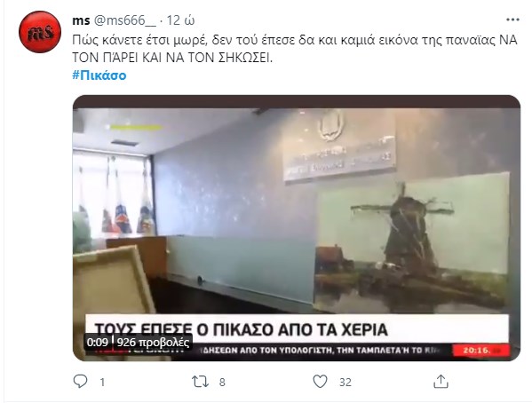This screenshot has height=403, width=532.
Task: Retweet using the arrows icon
Action: (200, 382)
